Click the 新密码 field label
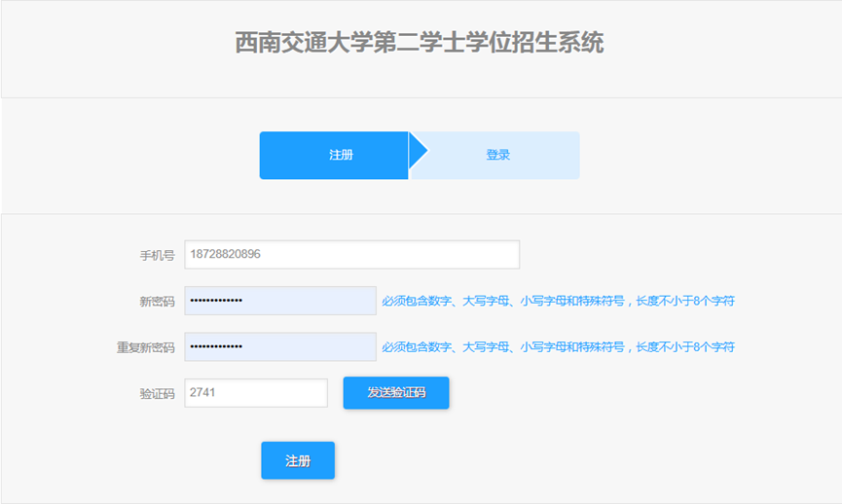This screenshot has width=842, height=504. click(157, 302)
